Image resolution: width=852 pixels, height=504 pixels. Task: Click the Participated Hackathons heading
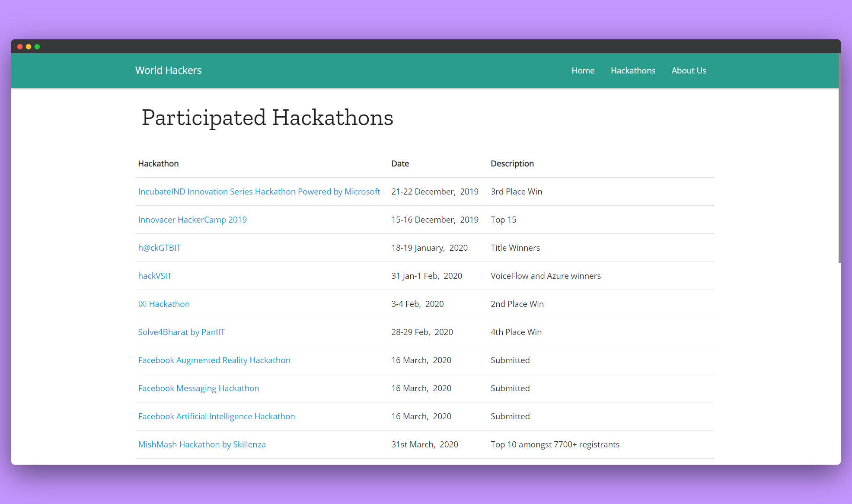click(267, 118)
